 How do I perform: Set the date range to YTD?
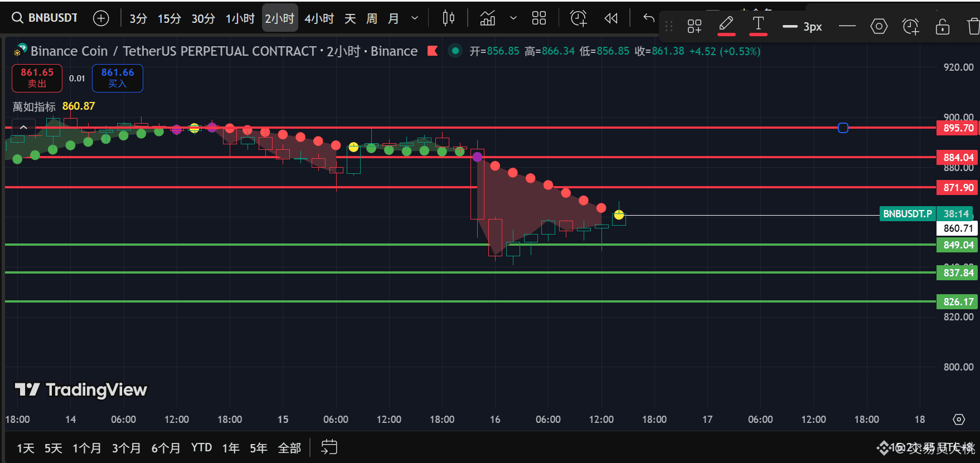coord(201,448)
